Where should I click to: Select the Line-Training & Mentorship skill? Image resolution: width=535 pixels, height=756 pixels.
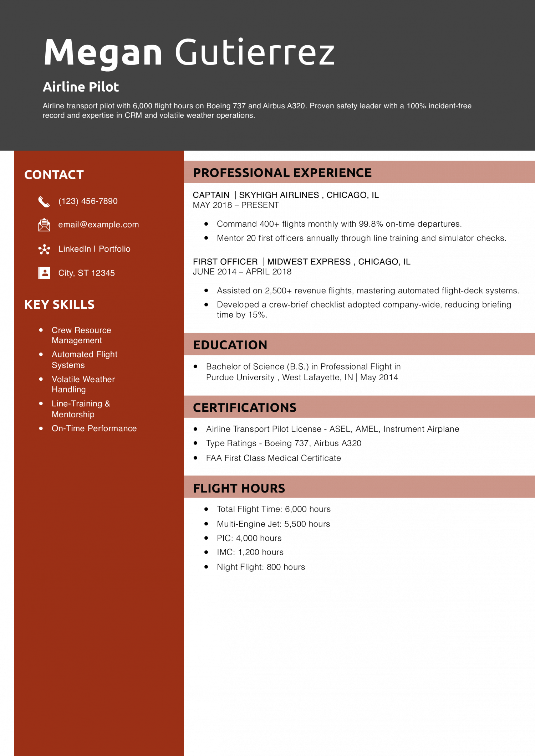pos(81,409)
